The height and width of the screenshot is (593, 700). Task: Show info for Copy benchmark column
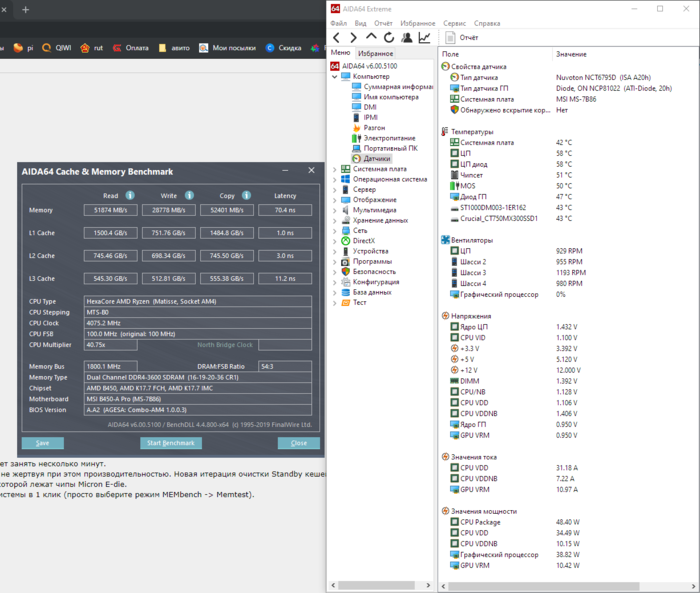pyautogui.click(x=246, y=195)
